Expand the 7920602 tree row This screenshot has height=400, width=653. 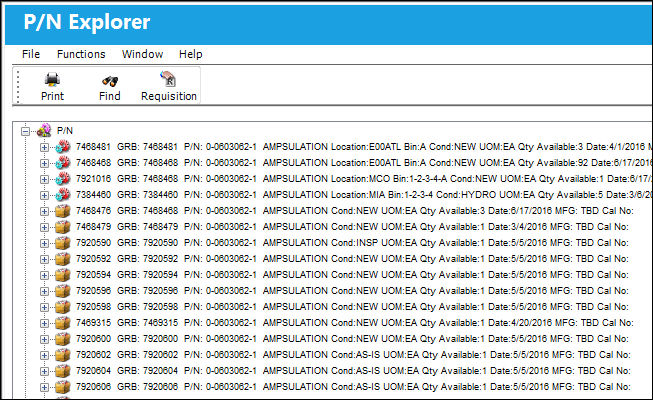pyautogui.click(x=44, y=355)
